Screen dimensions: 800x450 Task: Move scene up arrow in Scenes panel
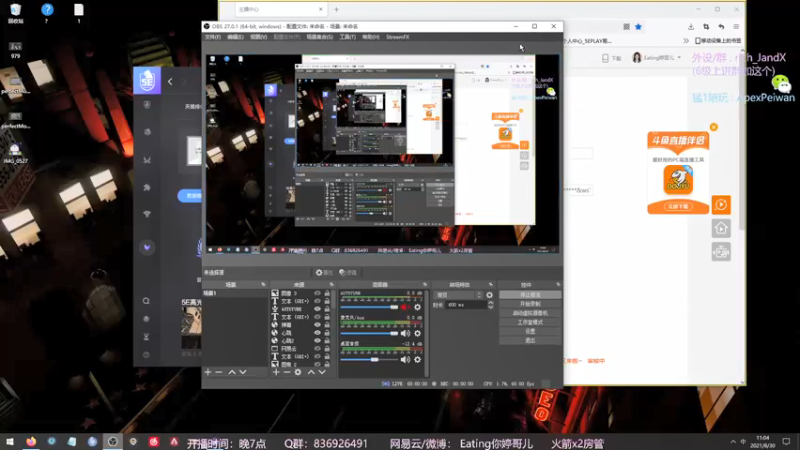pos(232,372)
